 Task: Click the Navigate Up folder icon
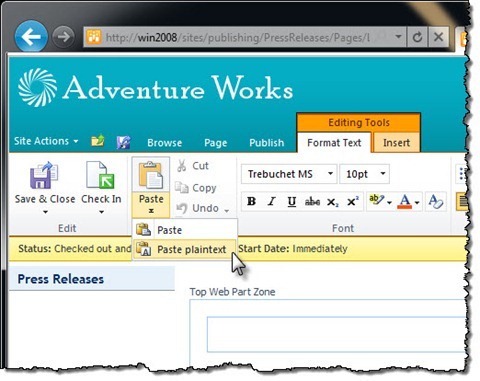(x=98, y=141)
